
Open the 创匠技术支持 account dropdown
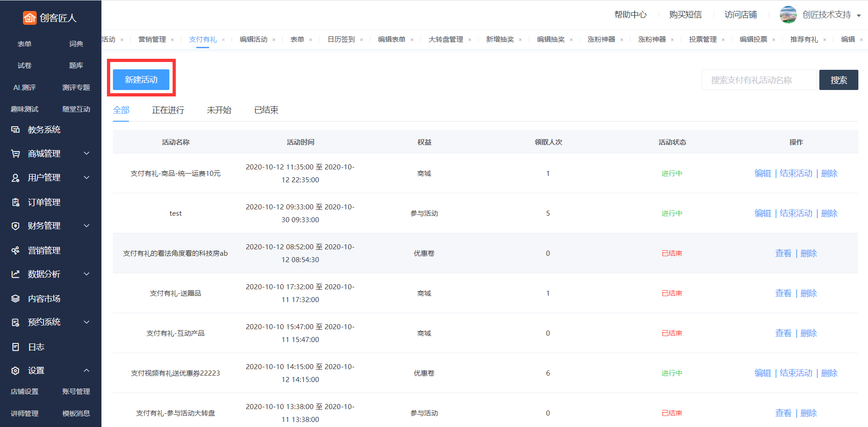pyautogui.click(x=858, y=15)
